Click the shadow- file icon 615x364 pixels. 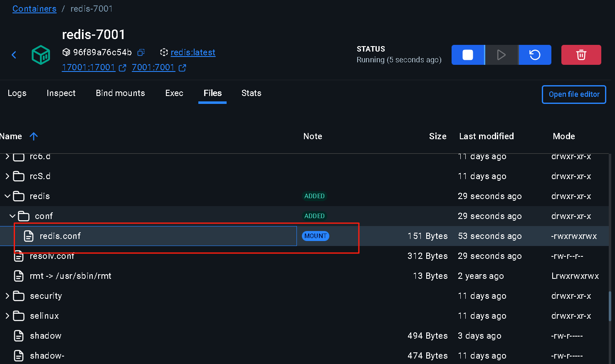point(19,356)
